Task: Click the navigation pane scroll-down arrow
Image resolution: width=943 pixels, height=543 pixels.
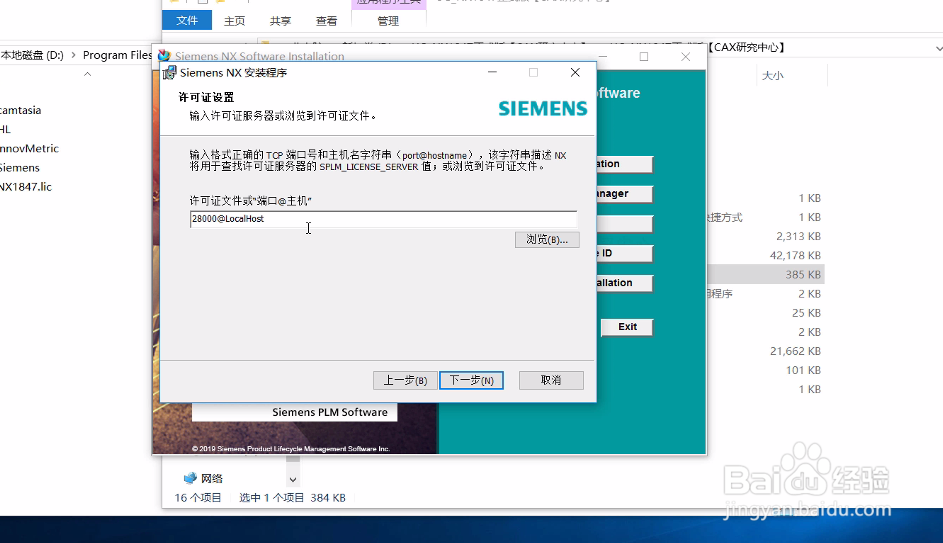Action: click(x=293, y=479)
